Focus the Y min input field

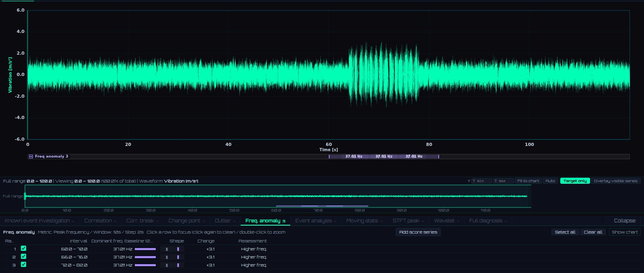coord(482,181)
